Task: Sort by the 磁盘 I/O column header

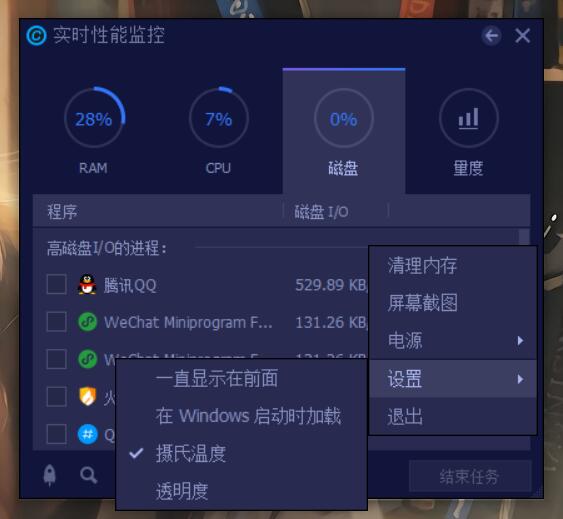Action: coord(321,212)
